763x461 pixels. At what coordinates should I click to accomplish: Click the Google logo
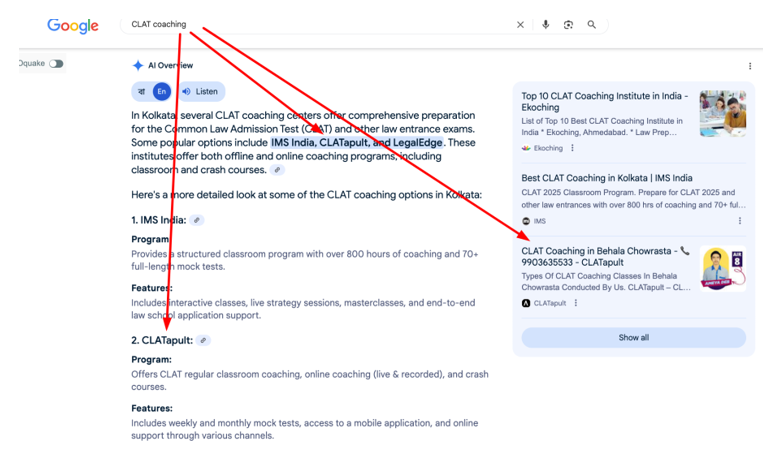coord(73,26)
